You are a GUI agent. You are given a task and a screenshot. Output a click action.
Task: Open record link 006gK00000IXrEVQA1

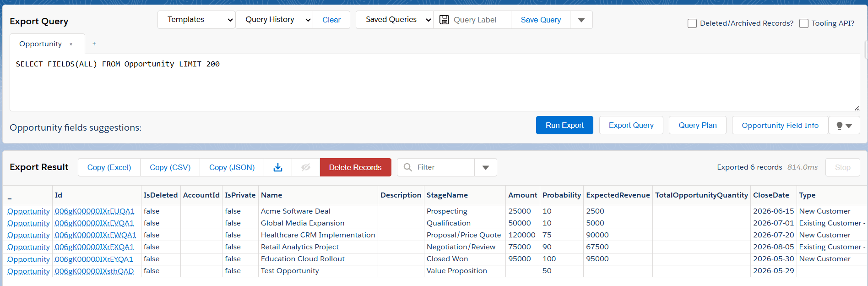tap(94, 223)
